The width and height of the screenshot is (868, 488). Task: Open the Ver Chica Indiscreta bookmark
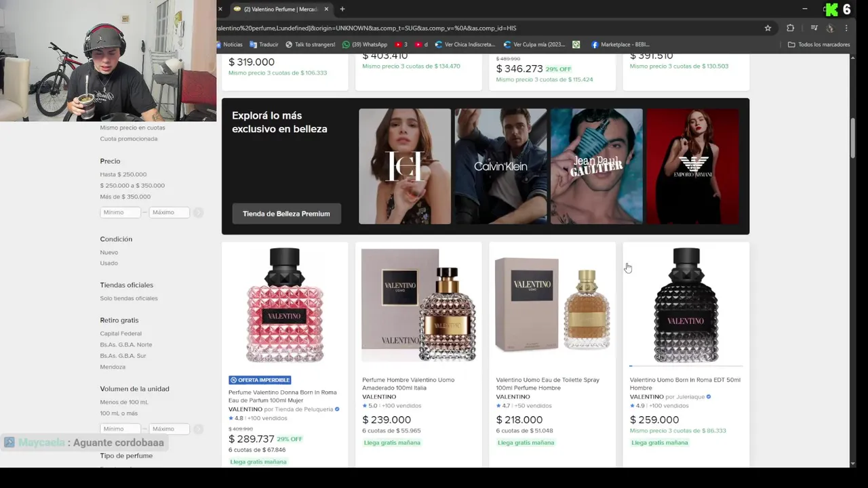coord(465,45)
